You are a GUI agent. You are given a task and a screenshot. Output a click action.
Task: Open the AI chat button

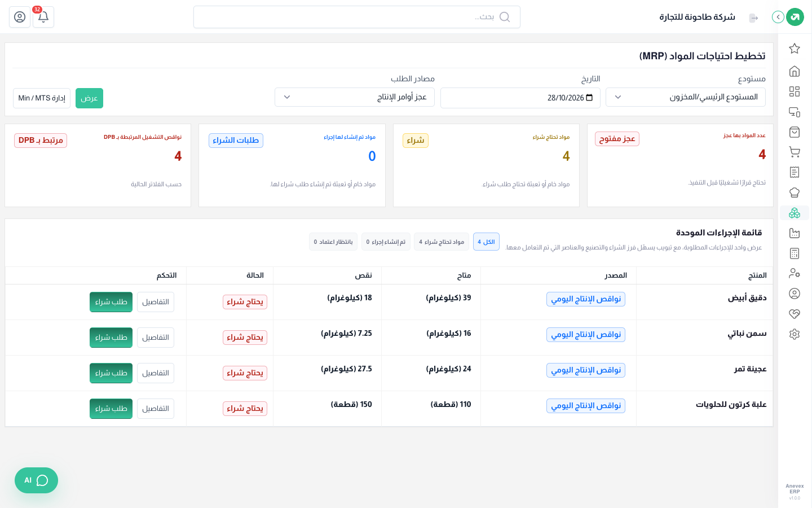[x=36, y=480]
